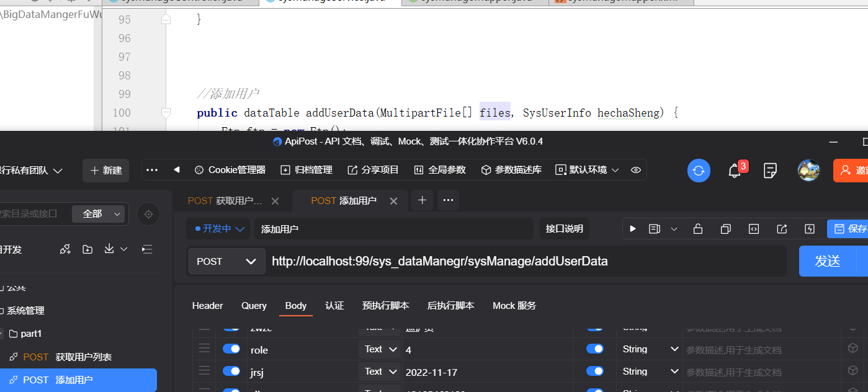Click the locate target icon beside search
Viewport: 868px width, 392px height.
(x=148, y=214)
